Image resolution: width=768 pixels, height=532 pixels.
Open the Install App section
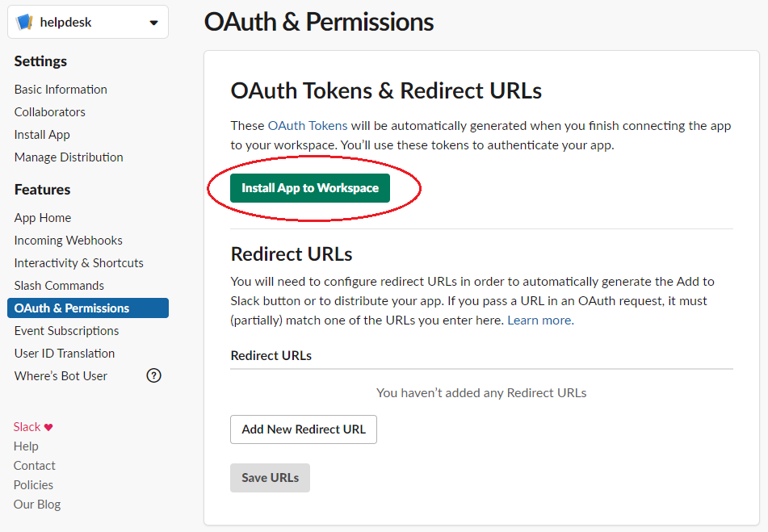(x=42, y=135)
